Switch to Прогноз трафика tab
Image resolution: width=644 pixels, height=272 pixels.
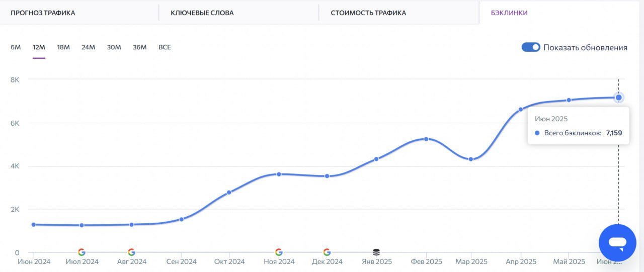pyautogui.click(x=43, y=13)
